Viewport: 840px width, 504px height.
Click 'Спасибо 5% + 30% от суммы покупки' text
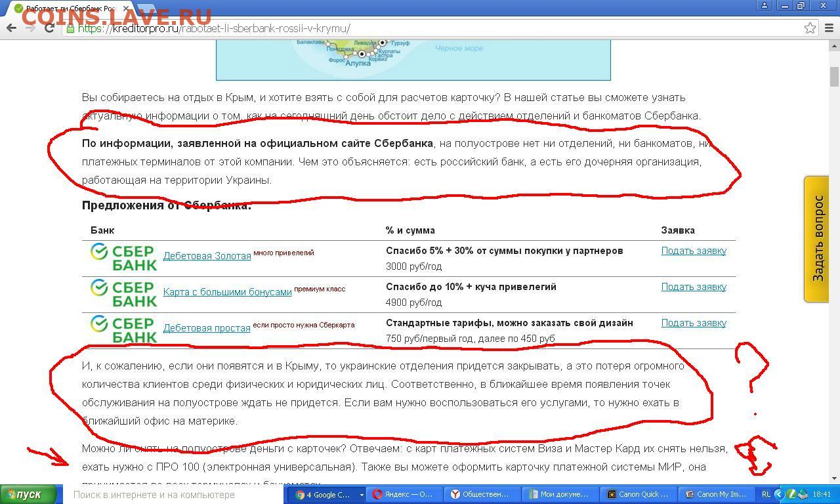[505, 251]
